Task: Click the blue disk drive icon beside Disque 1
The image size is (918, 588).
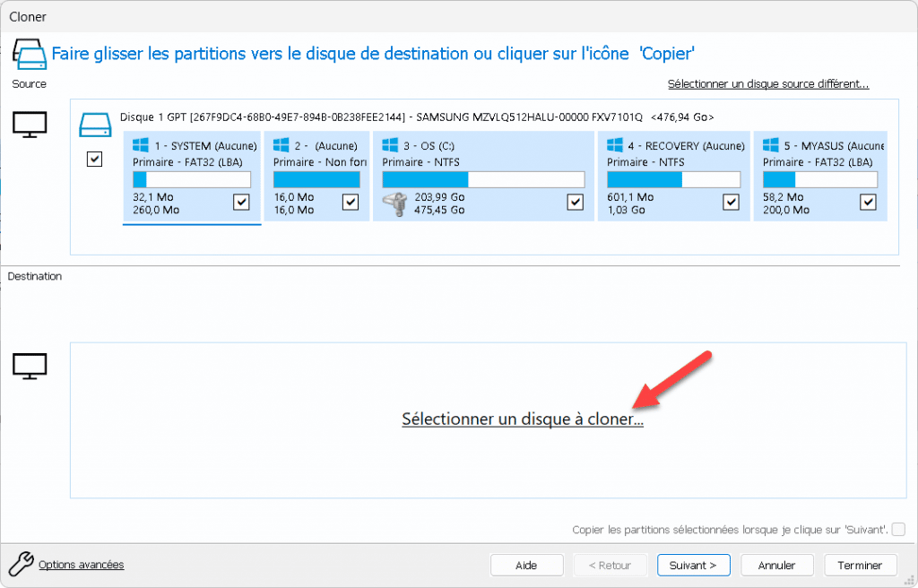Action: 95,125
